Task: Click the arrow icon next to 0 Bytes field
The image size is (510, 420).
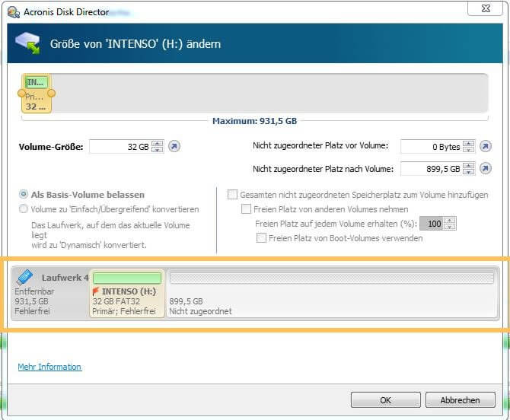Action: coord(486,146)
